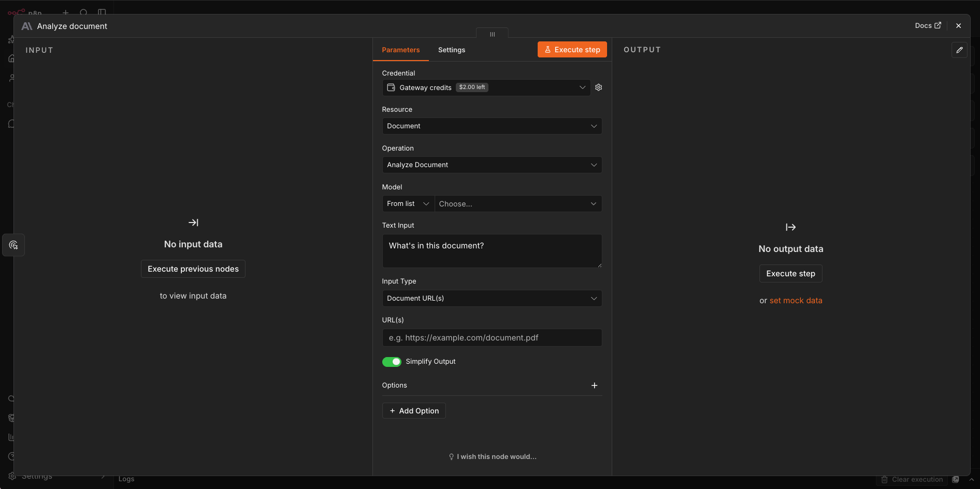Click the edit output pencil icon
980x489 pixels.
pyautogui.click(x=959, y=50)
